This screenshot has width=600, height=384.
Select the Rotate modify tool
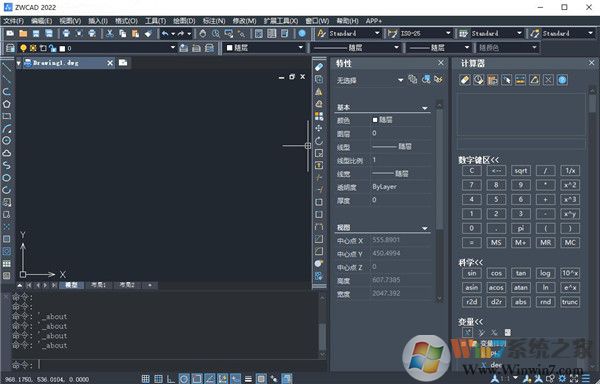[319, 141]
